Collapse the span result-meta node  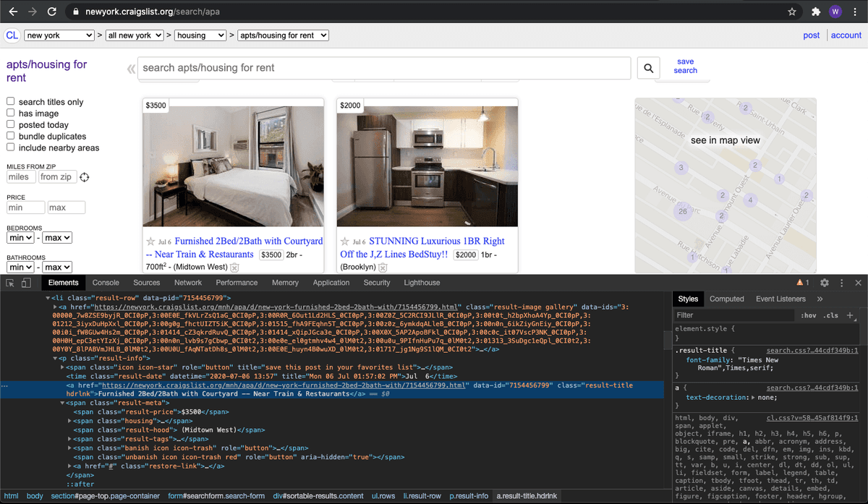62,403
